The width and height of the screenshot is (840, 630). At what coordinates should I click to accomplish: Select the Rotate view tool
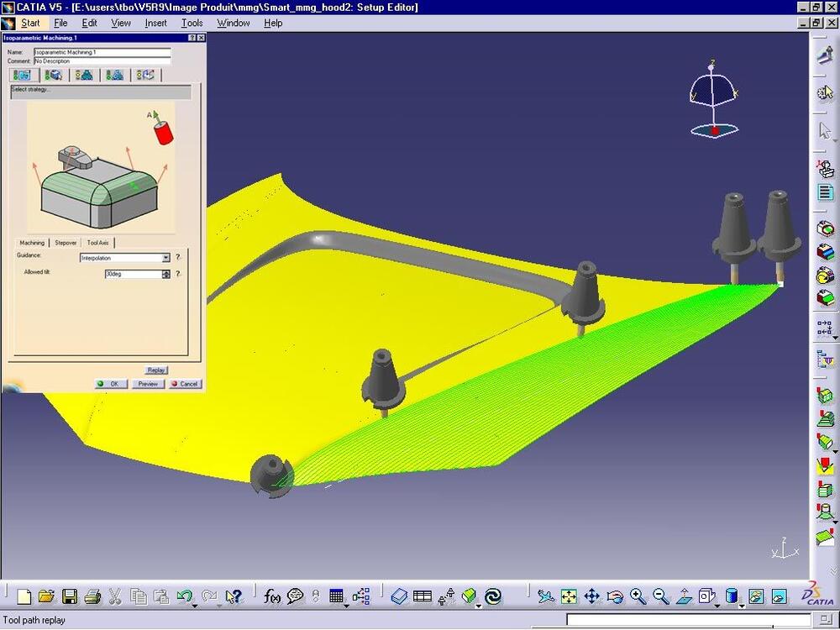click(615, 596)
